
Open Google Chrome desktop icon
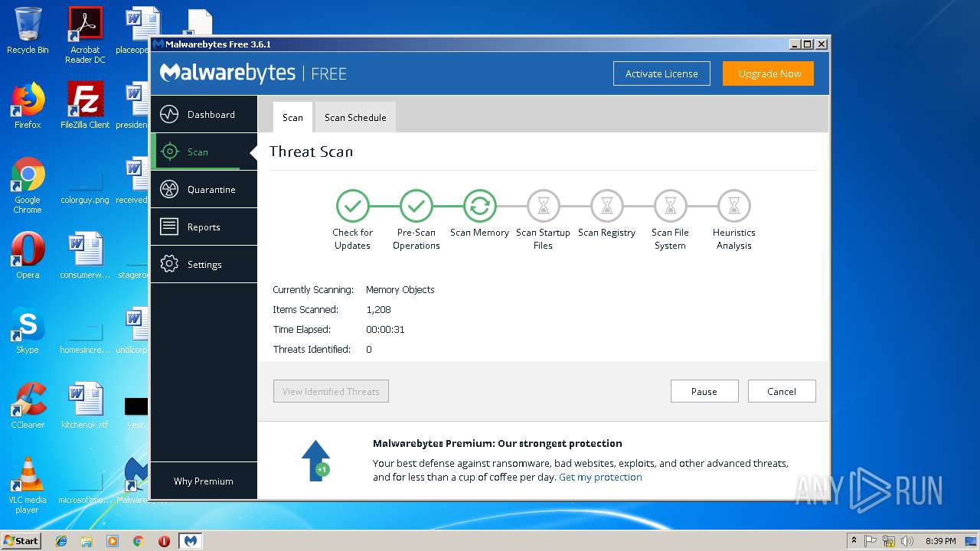coord(28,185)
